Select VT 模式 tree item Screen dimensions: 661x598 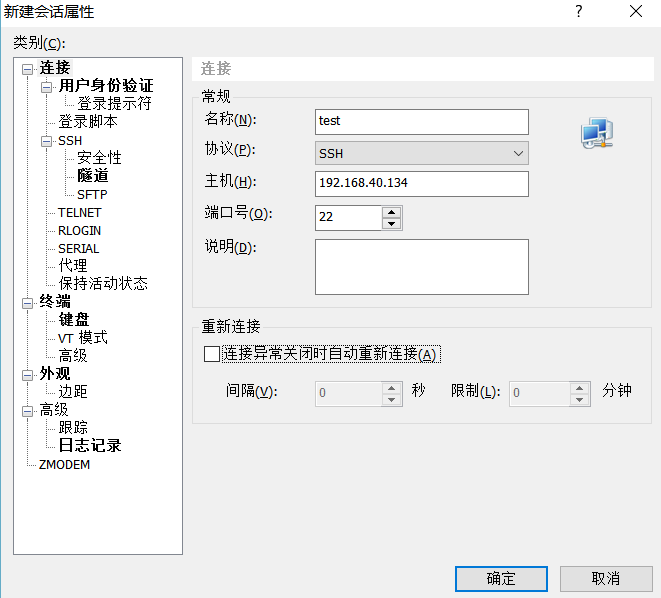pos(83,338)
